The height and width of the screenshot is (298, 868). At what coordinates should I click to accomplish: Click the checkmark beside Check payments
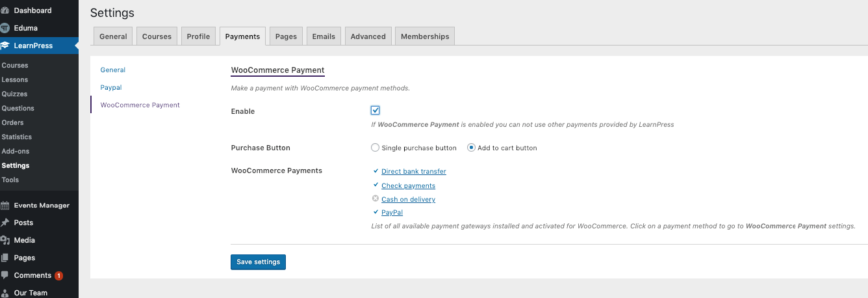376,185
